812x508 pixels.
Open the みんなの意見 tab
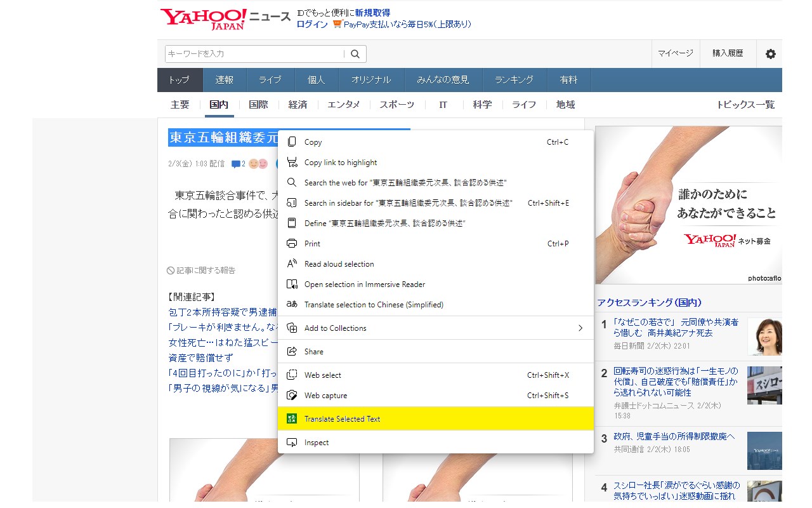click(x=443, y=80)
